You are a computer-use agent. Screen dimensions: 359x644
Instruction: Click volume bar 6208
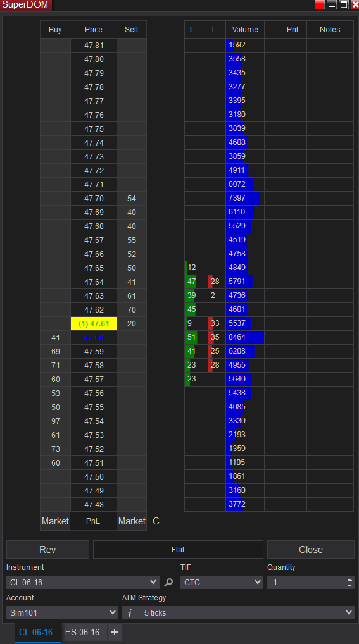pyautogui.click(x=245, y=351)
